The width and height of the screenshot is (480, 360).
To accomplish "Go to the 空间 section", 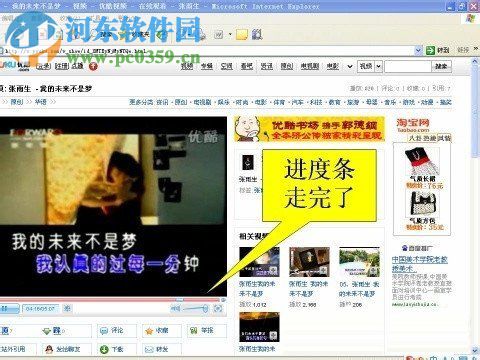I will tap(227, 66).
